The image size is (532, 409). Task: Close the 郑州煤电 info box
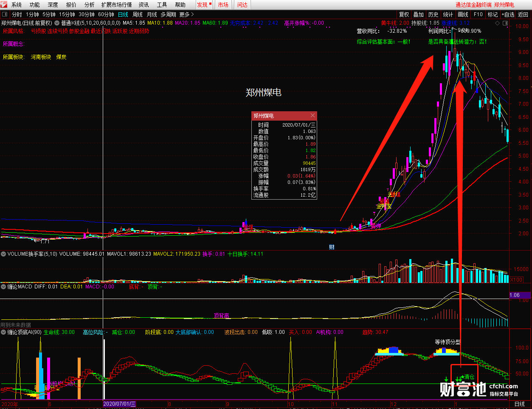coord(313,116)
